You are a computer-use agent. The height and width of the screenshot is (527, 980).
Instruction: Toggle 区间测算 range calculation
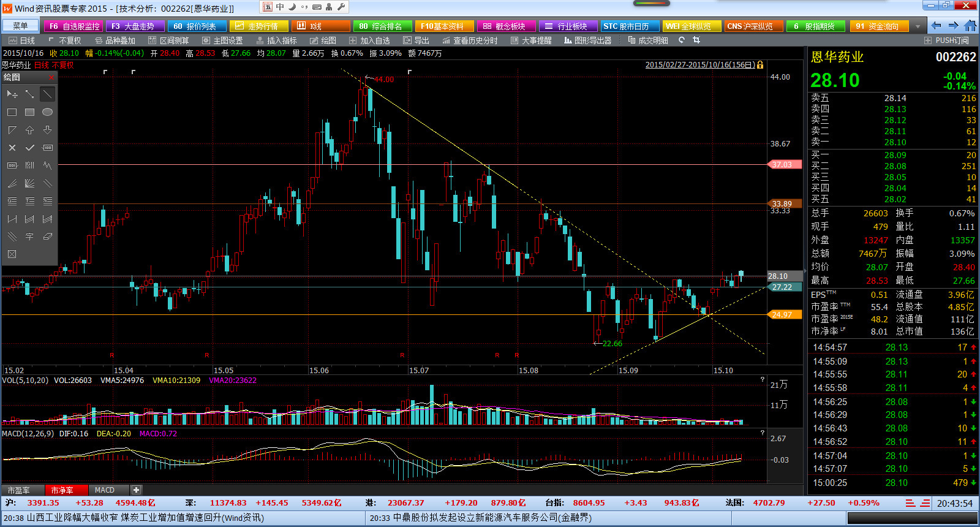(x=169, y=40)
